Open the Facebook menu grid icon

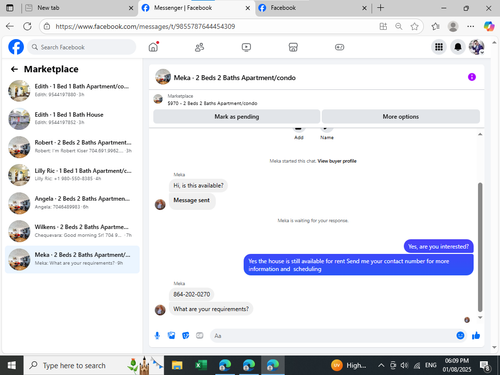(x=439, y=47)
